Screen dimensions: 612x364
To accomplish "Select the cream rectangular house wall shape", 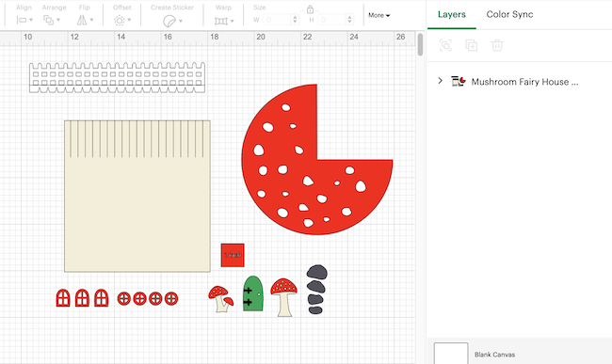I will tap(137, 196).
